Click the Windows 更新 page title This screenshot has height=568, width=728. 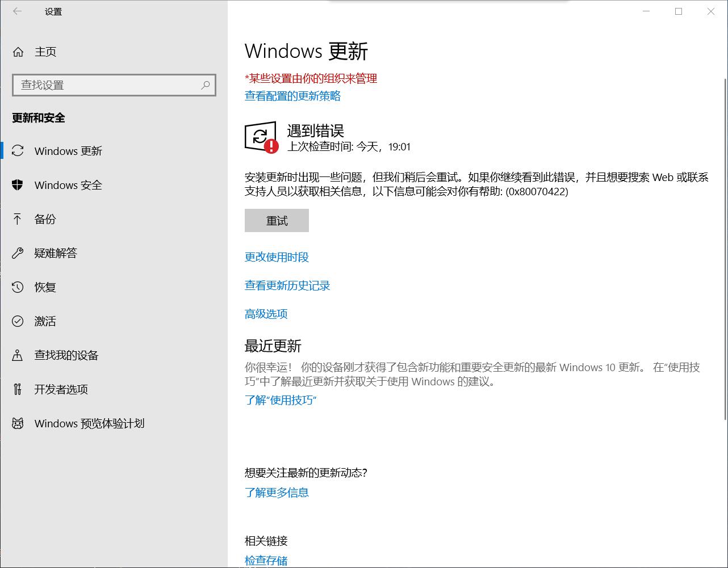[x=307, y=52]
